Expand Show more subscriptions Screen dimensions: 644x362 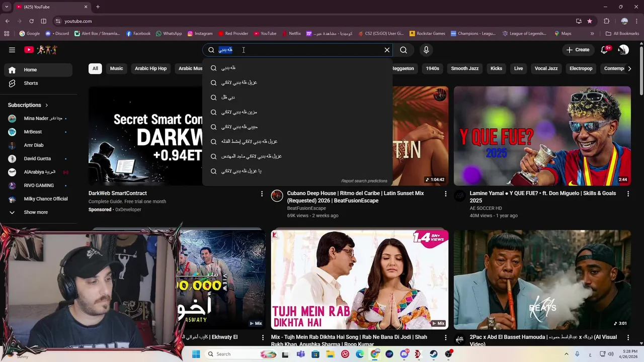click(x=38, y=212)
